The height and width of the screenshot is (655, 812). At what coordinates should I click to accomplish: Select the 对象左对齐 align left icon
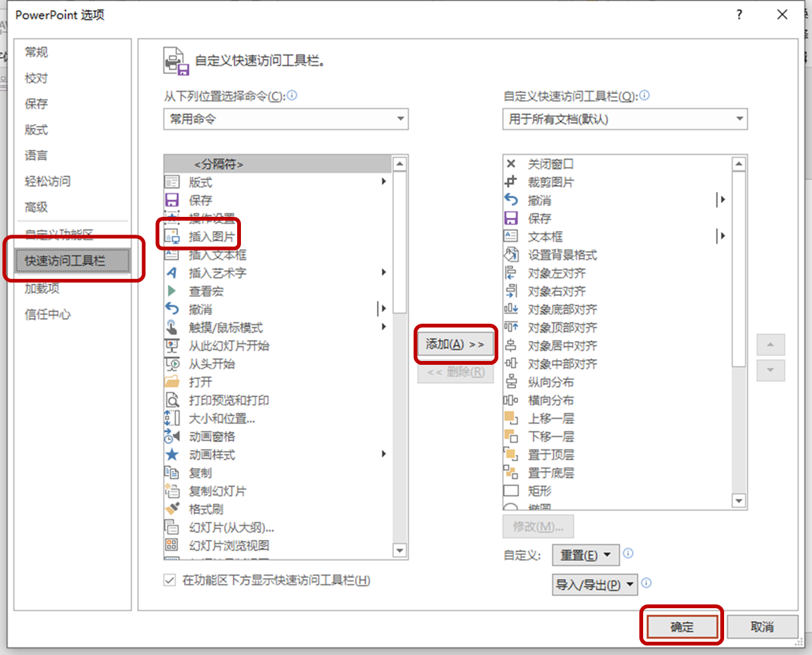pyautogui.click(x=511, y=273)
